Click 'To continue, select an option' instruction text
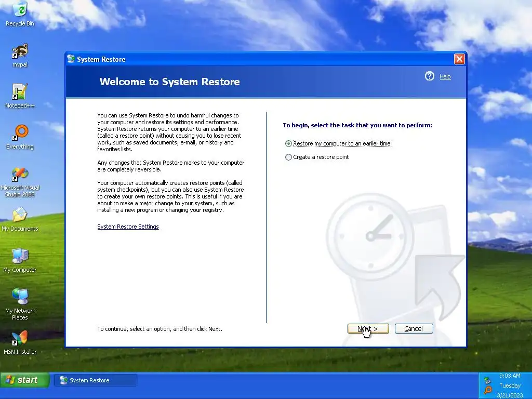The width and height of the screenshot is (532, 399). pos(160,329)
